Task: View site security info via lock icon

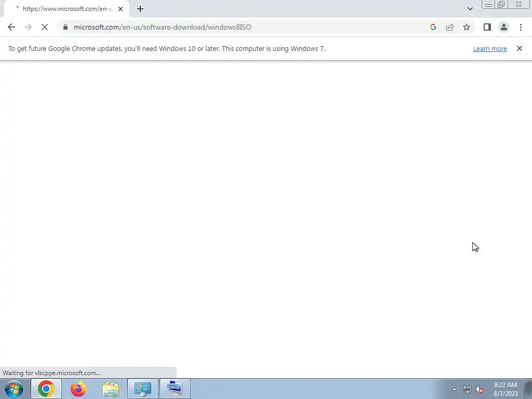Action: (65, 27)
